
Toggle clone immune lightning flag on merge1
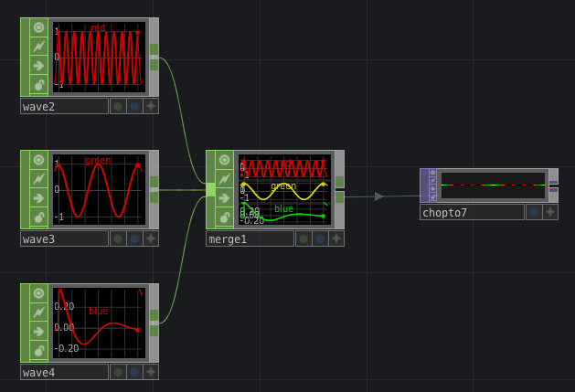pos(225,179)
